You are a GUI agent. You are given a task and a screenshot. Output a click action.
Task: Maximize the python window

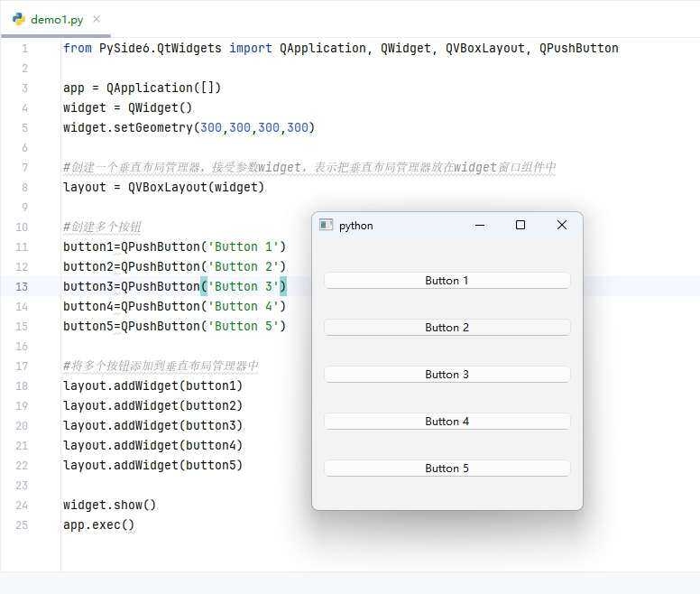coord(520,226)
